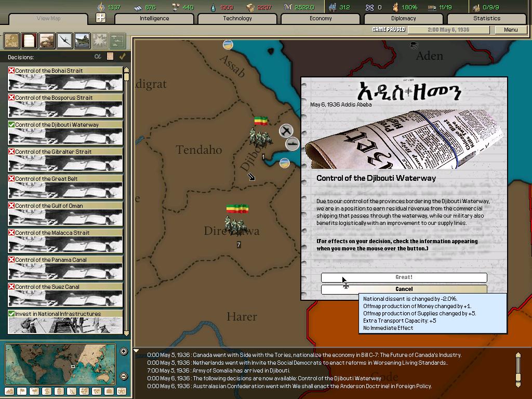Select the Control of the Suez Canal decision
This screenshot has width=532, height=399.
tap(65, 295)
